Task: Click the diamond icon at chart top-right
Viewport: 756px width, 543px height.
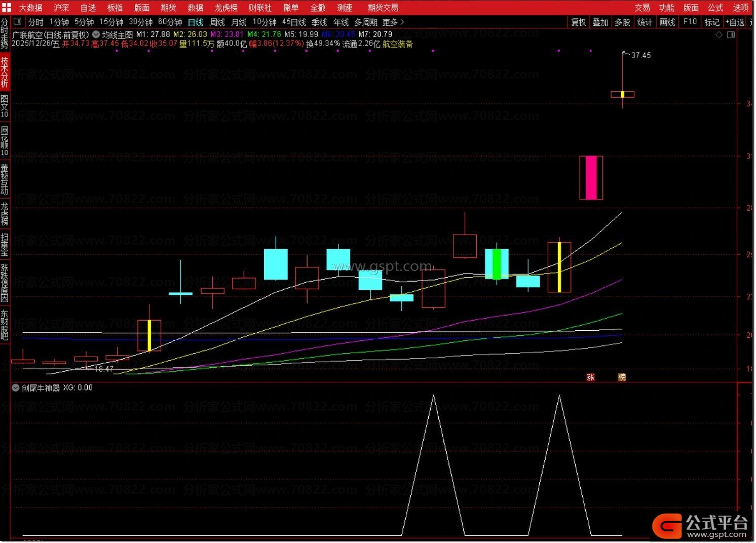Action: click(719, 35)
